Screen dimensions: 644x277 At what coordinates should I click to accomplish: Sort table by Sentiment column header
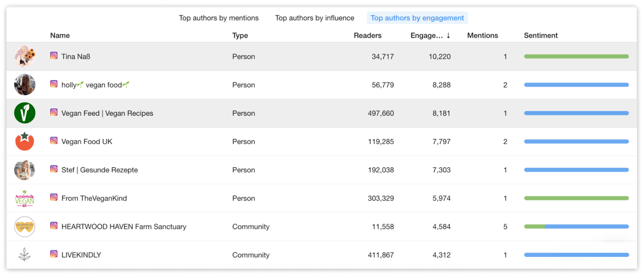(x=541, y=35)
